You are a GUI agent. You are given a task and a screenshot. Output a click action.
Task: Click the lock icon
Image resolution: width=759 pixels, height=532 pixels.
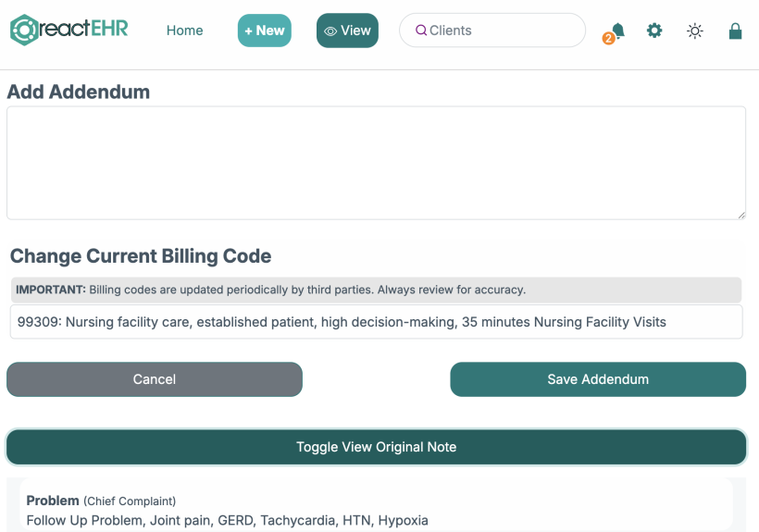pos(735,31)
